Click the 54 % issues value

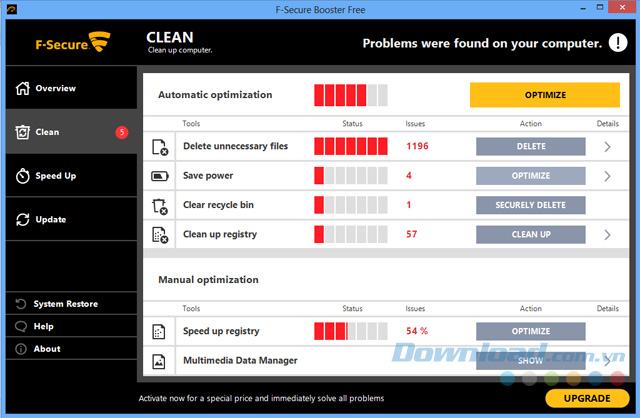(x=417, y=331)
